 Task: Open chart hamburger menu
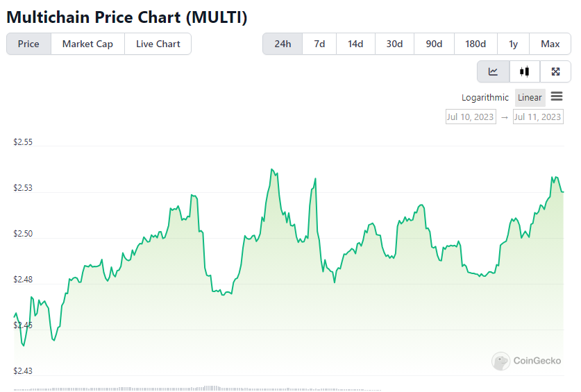(x=557, y=96)
